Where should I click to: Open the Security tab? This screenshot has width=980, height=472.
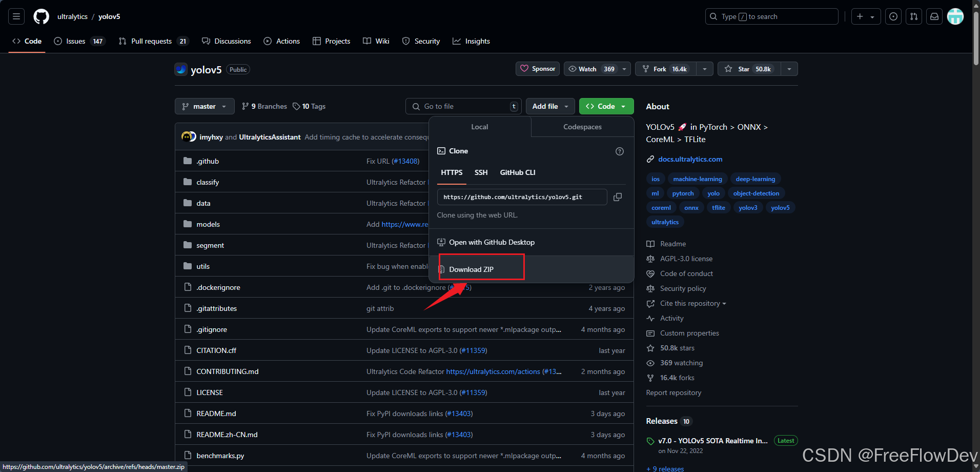point(421,41)
